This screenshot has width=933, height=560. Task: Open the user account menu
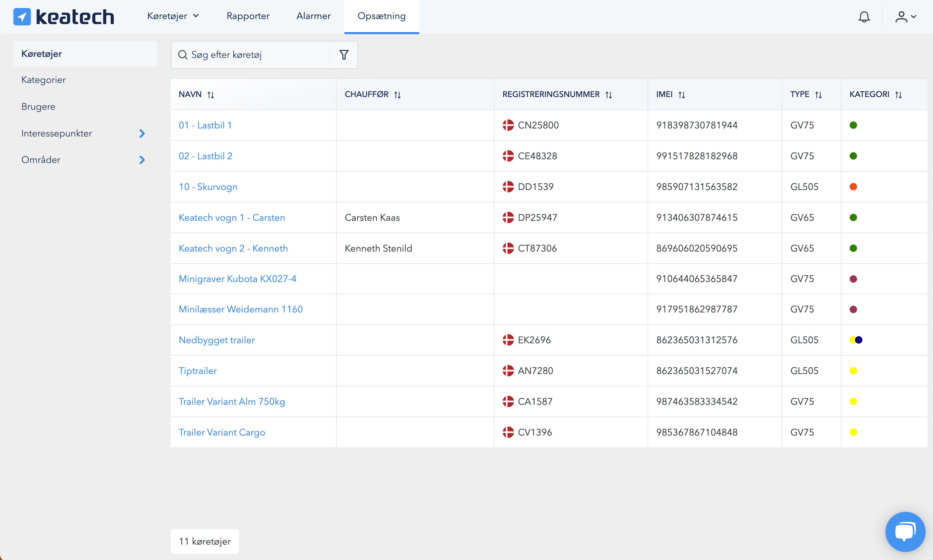pos(906,17)
